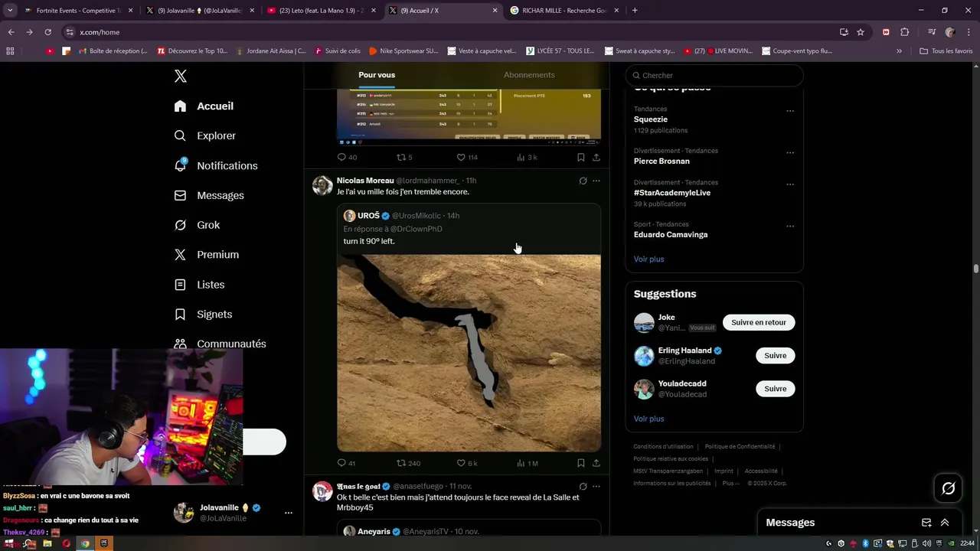Follow Erling Haaland
This screenshot has width=980, height=551.
click(775, 355)
